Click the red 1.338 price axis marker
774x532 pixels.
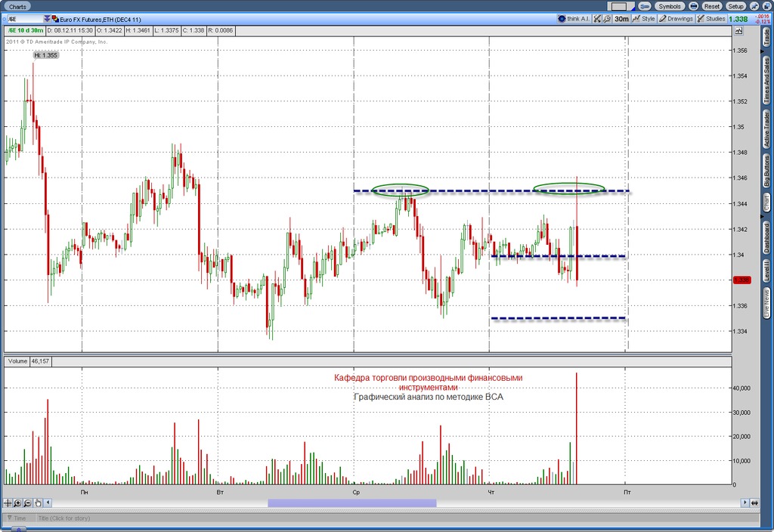click(x=742, y=280)
